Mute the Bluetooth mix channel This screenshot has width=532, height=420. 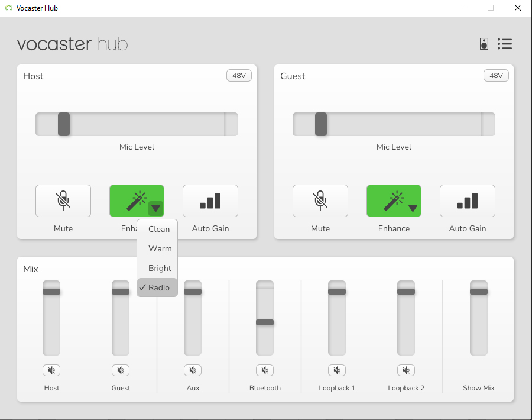click(x=265, y=370)
